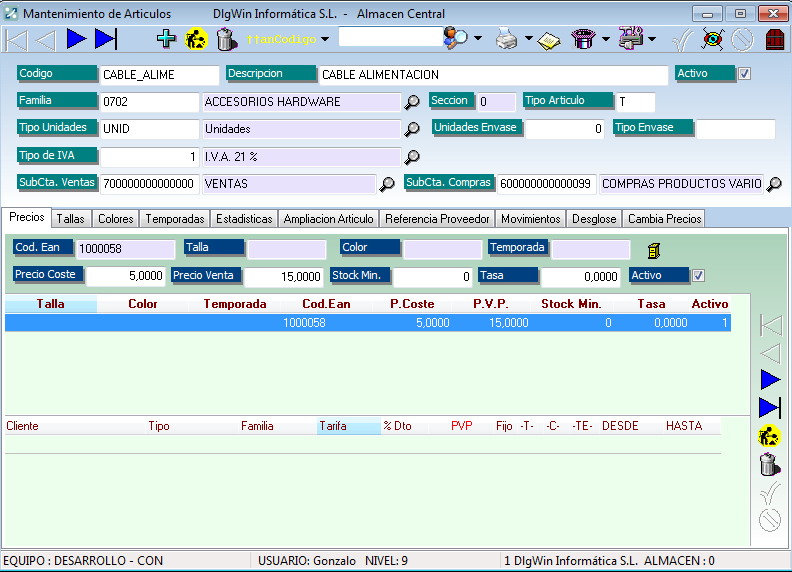Click the Codigo field CABLE_ALIME
792x572 pixels.
pyautogui.click(x=160, y=75)
